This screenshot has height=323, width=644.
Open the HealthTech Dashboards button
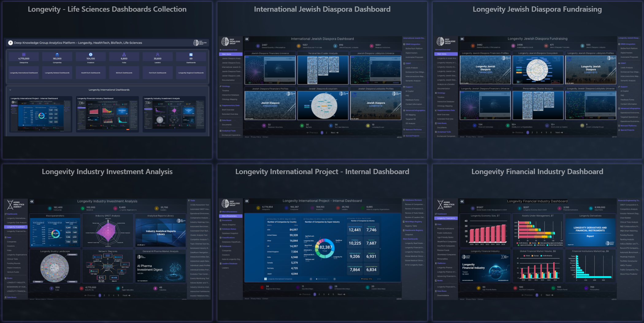[x=90, y=73]
